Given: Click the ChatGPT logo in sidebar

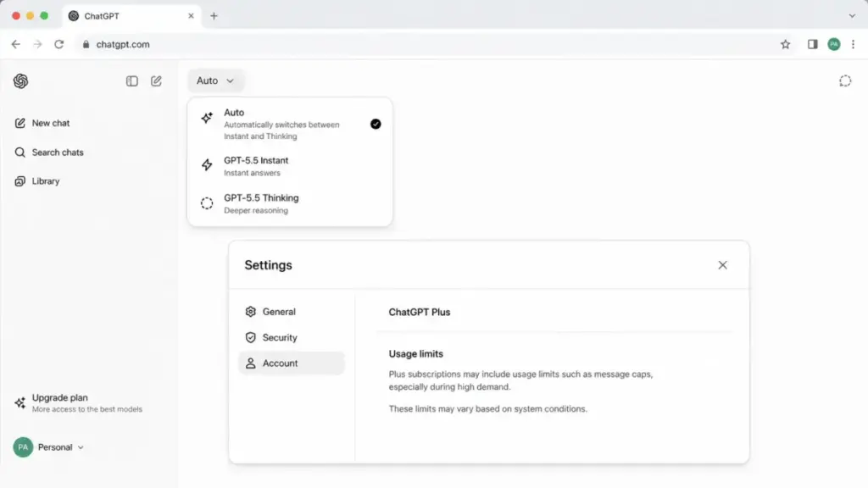Looking at the screenshot, I should [x=20, y=80].
